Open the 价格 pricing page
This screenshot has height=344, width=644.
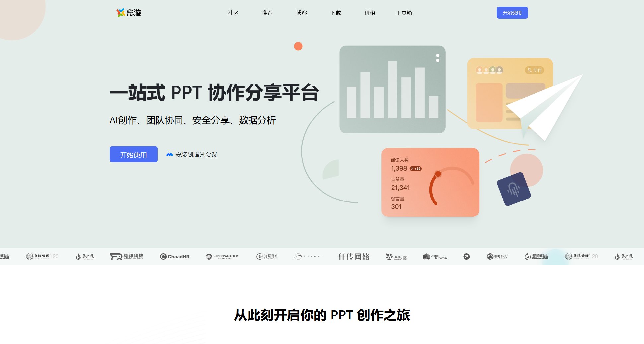pyautogui.click(x=370, y=13)
